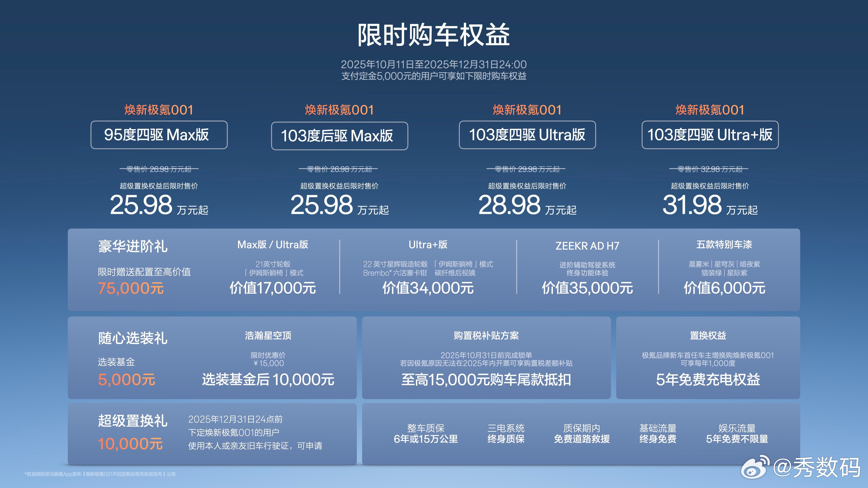Click 价值34,000元 under Ultra+版
The image size is (868, 488).
click(x=428, y=288)
